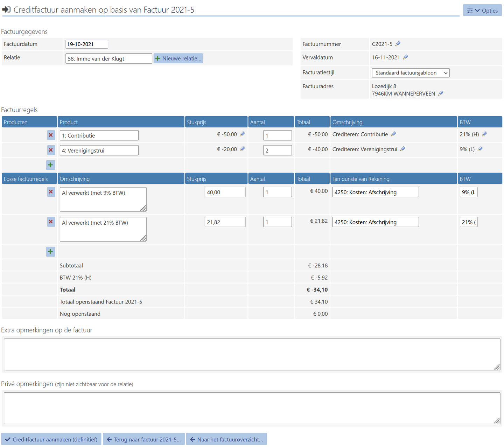Viewport: 504px width, 447px height.
Task: Open BTW dropdown for 21% loose line
Action: tap(469, 222)
